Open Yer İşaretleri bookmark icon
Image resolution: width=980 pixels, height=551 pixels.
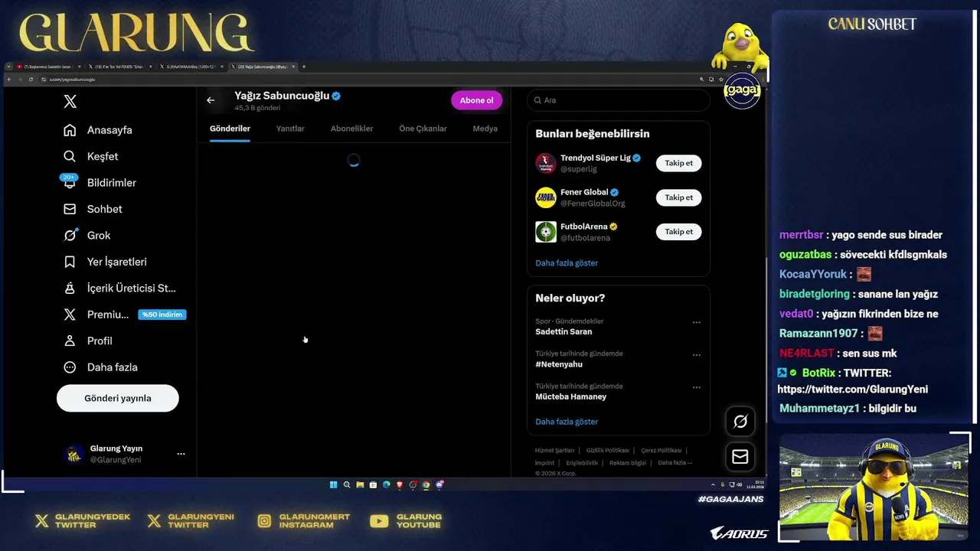coord(70,262)
